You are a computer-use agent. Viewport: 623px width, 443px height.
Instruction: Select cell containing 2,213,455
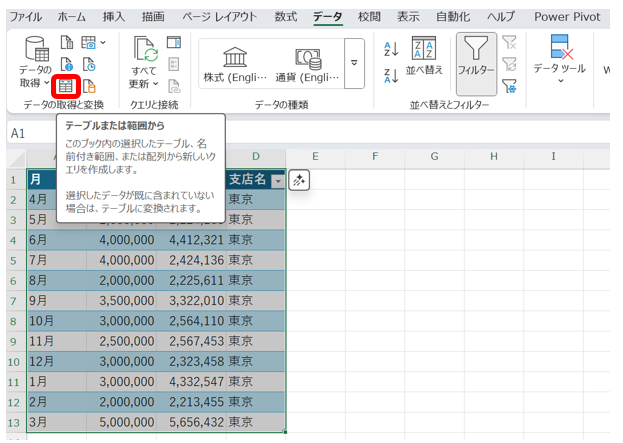point(192,402)
